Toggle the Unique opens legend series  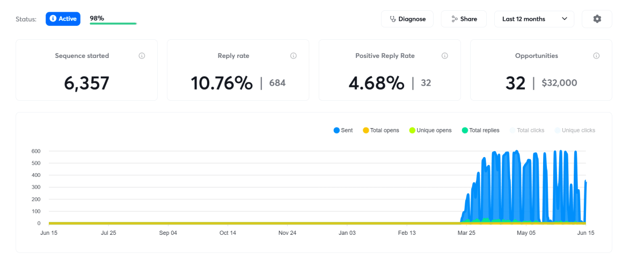tap(430, 130)
